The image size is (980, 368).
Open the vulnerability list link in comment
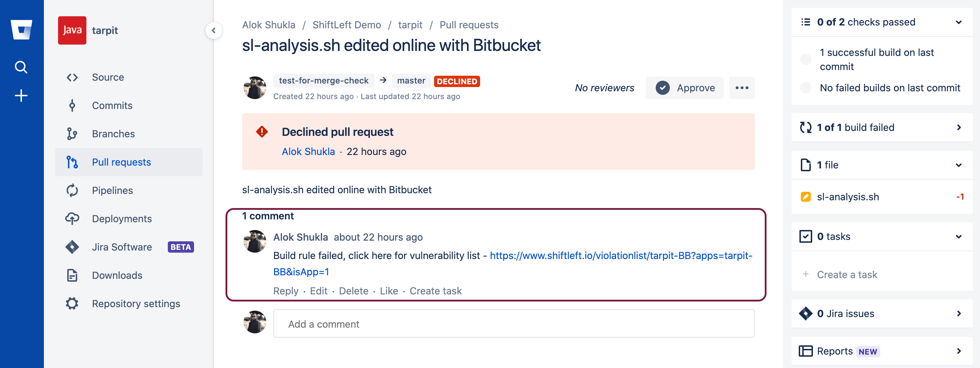(x=621, y=255)
